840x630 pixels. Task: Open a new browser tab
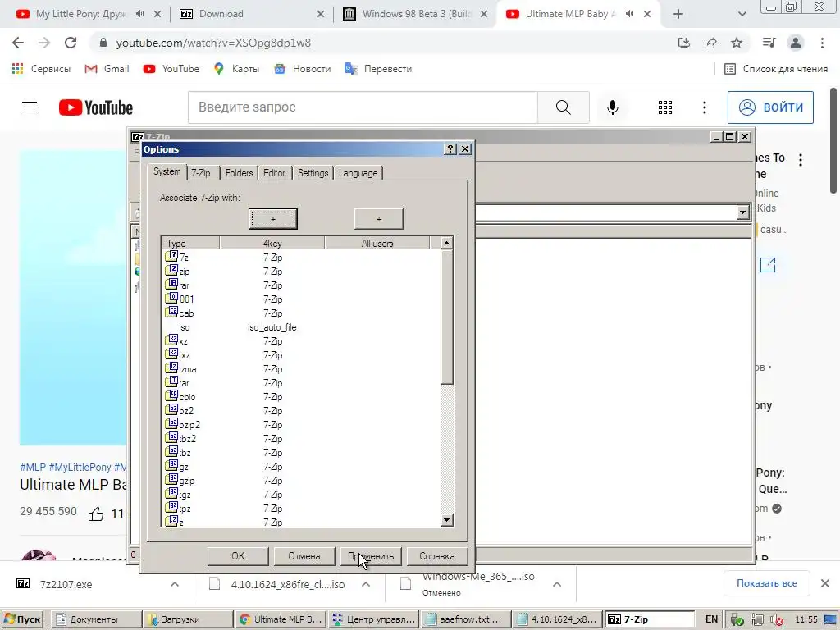pyautogui.click(x=678, y=14)
